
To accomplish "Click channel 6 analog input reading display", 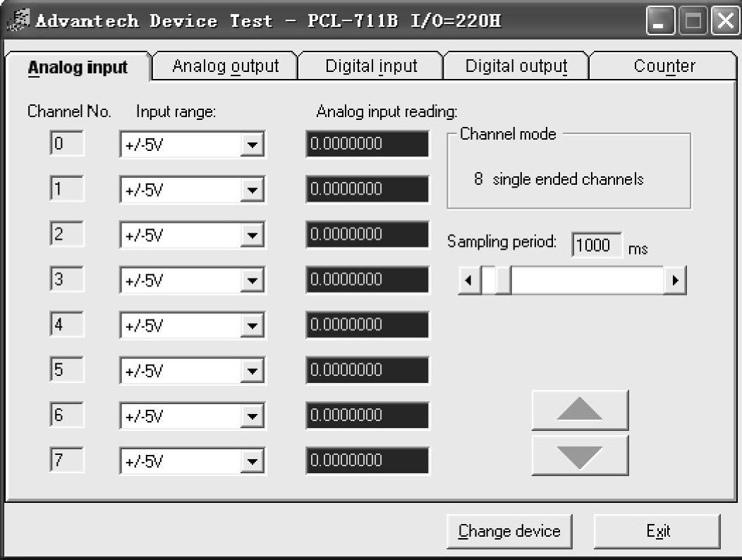I will tap(367, 415).
